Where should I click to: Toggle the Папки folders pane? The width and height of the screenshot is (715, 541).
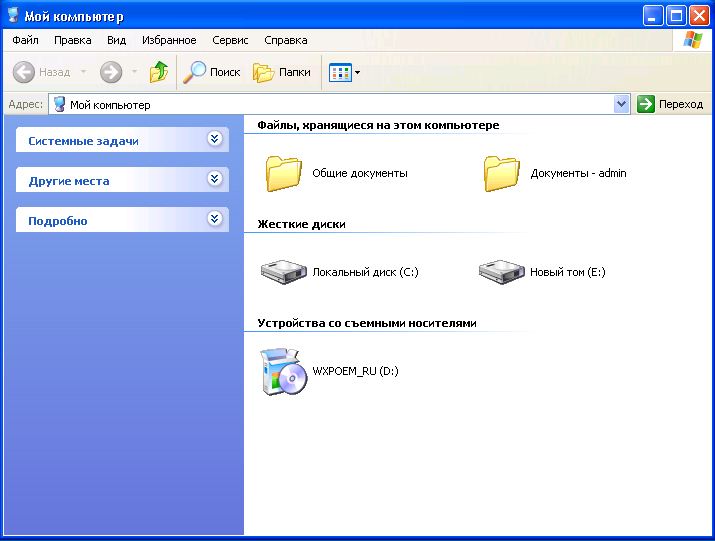click(282, 72)
